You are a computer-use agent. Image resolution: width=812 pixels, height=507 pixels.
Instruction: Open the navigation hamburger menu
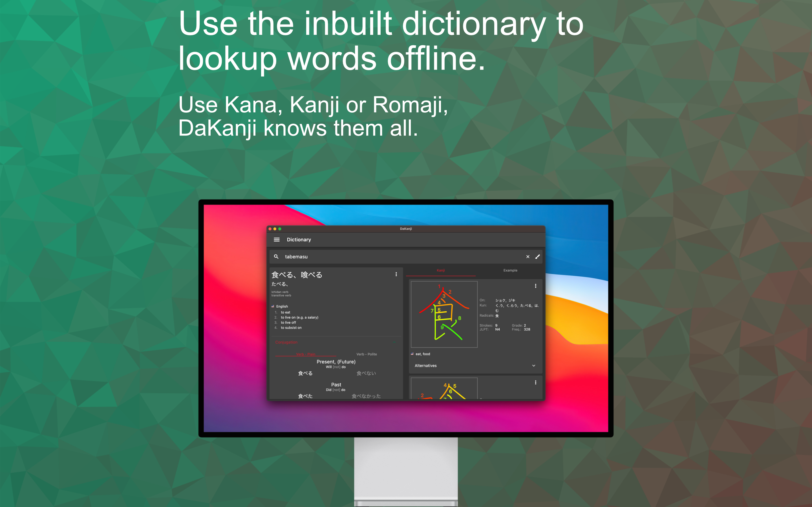(277, 239)
